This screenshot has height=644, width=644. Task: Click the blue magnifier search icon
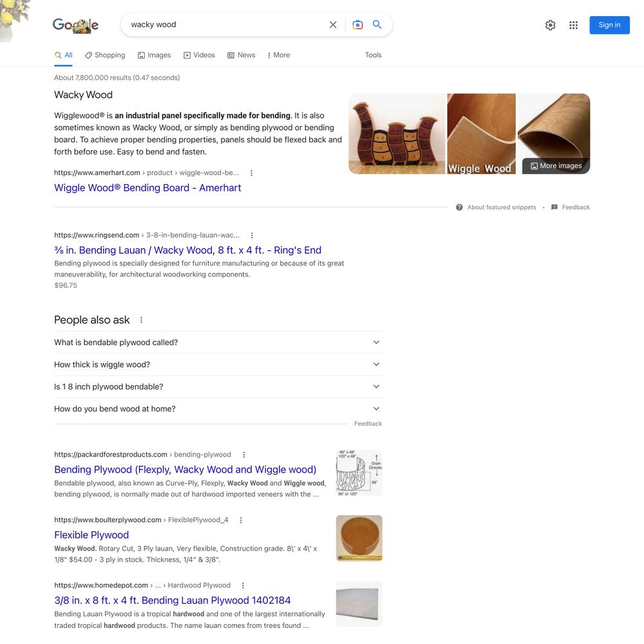point(377,24)
